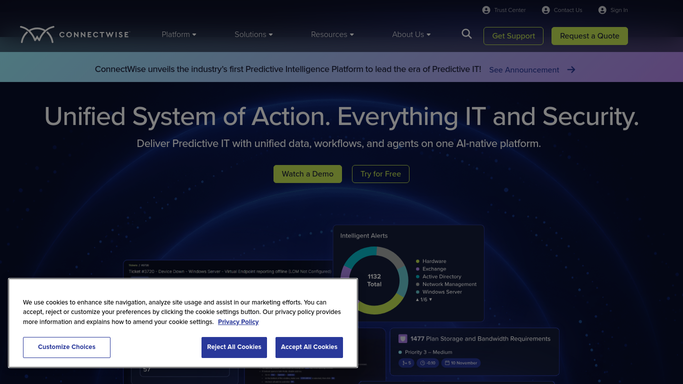Click the 1/6 legend pager arrows

[x=424, y=300]
